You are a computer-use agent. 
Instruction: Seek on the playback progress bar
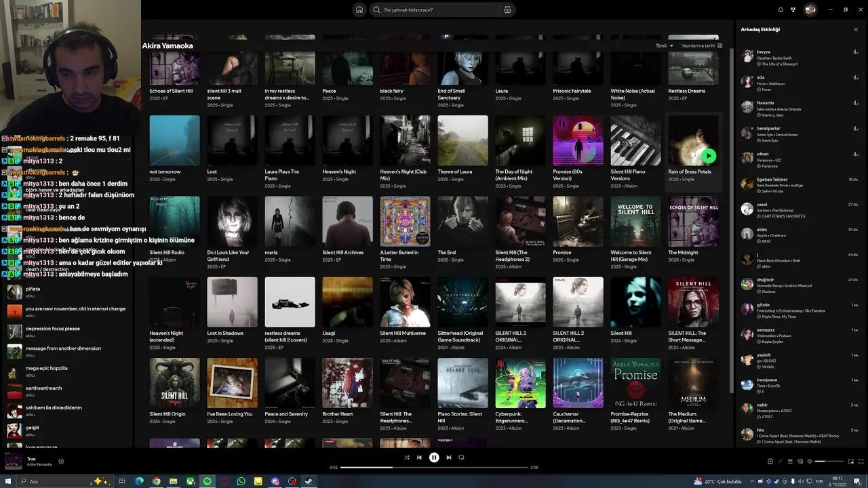tap(434, 467)
